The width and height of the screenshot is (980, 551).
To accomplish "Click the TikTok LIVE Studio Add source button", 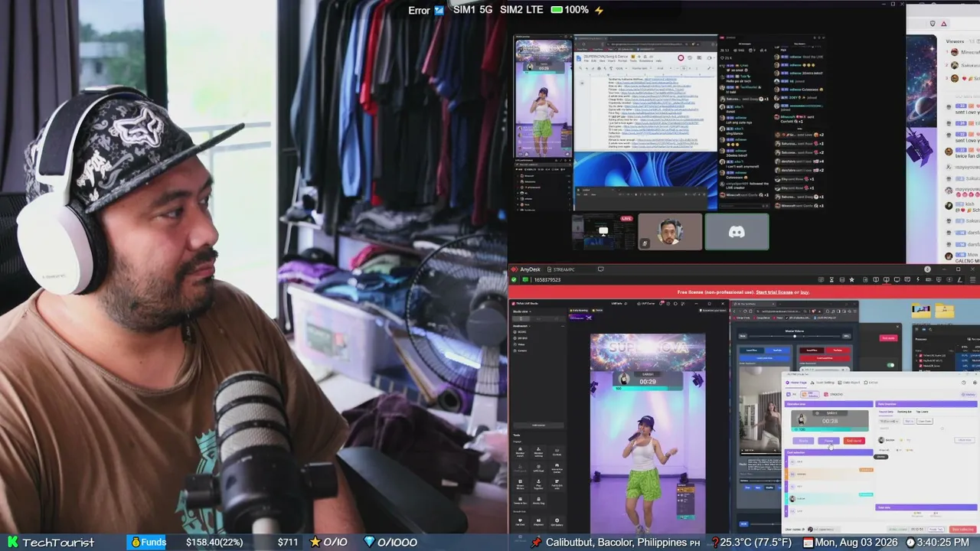I will tap(538, 425).
